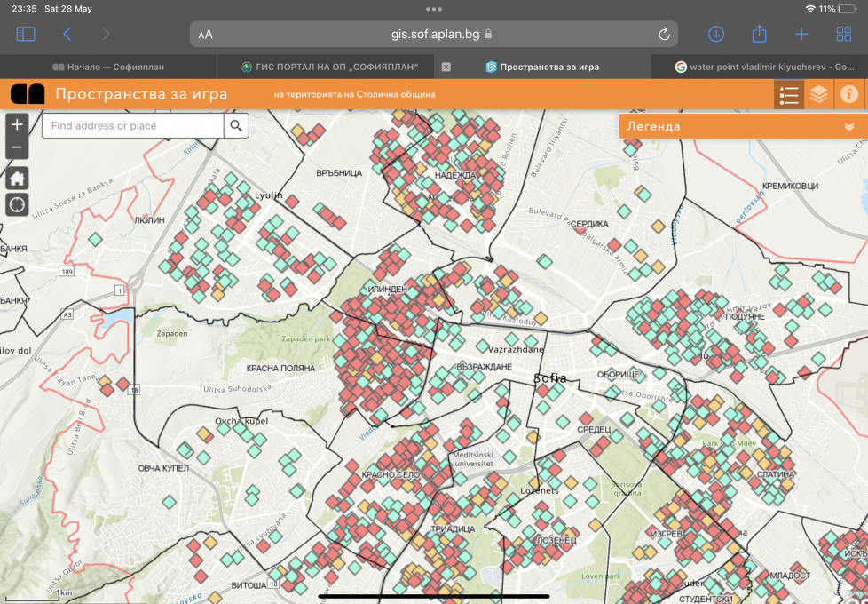Screen dimensions: 868x604
Task: Click the ВИТОША district label
Action: pyautogui.click(x=249, y=585)
